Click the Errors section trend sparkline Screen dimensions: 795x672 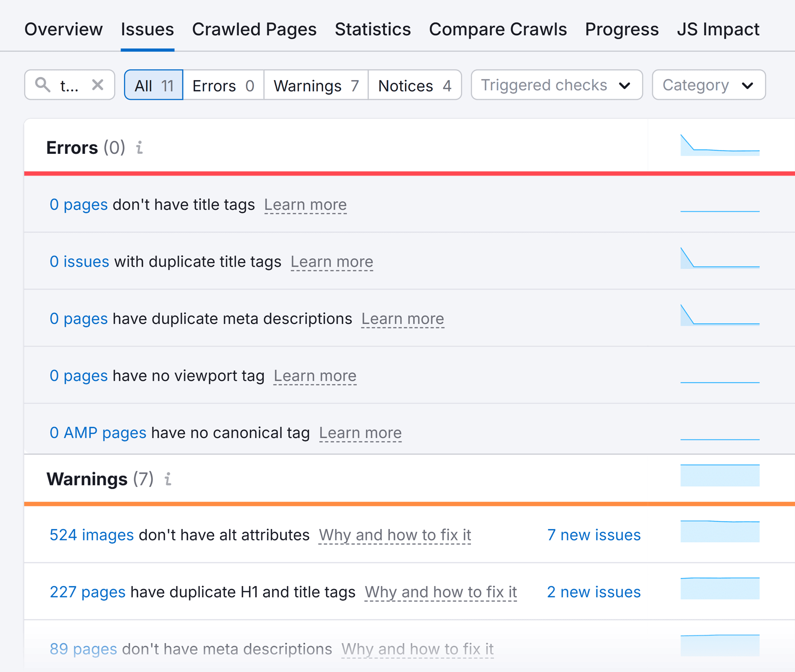pos(720,145)
